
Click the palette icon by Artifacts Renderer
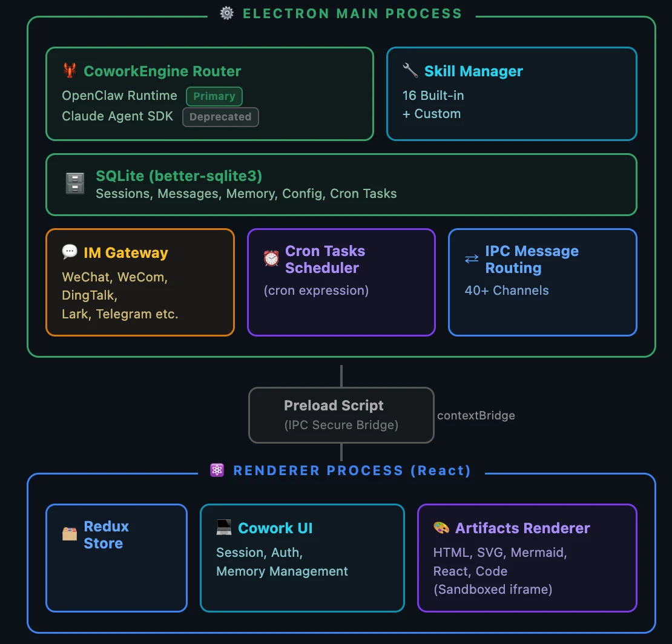pyautogui.click(x=441, y=527)
